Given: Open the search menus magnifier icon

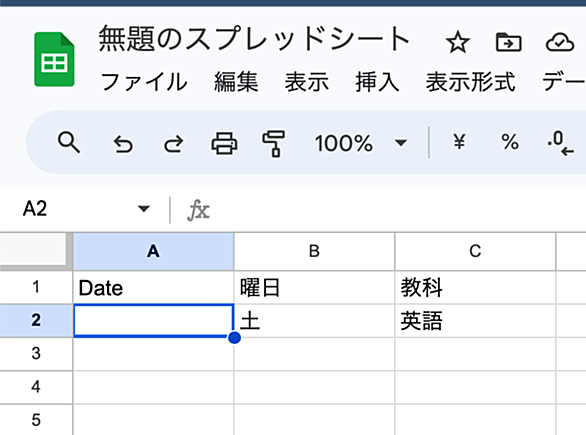Looking at the screenshot, I should pos(69,142).
